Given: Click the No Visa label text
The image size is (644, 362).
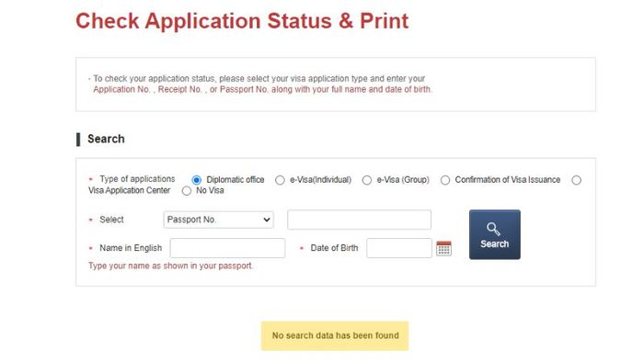Looking at the screenshot, I should click(x=210, y=190).
